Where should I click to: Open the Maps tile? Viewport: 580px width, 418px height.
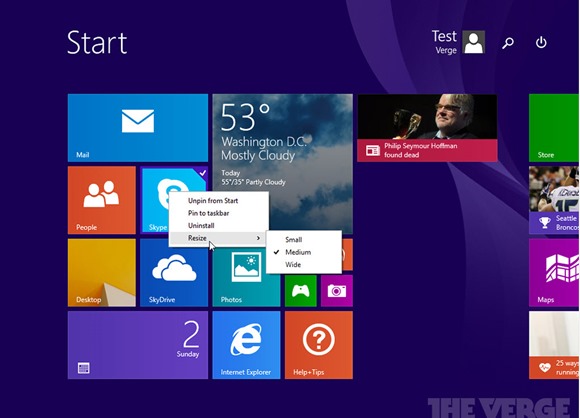pyautogui.click(x=554, y=273)
